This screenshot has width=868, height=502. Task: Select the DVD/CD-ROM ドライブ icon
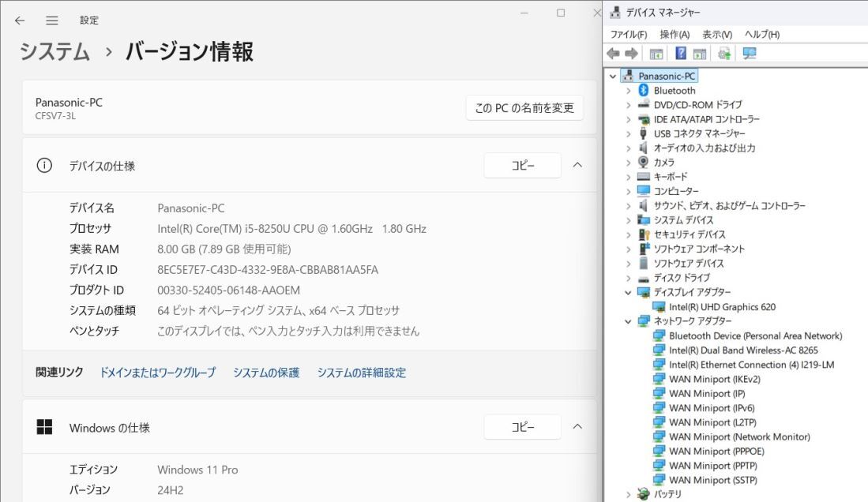[643, 105]
